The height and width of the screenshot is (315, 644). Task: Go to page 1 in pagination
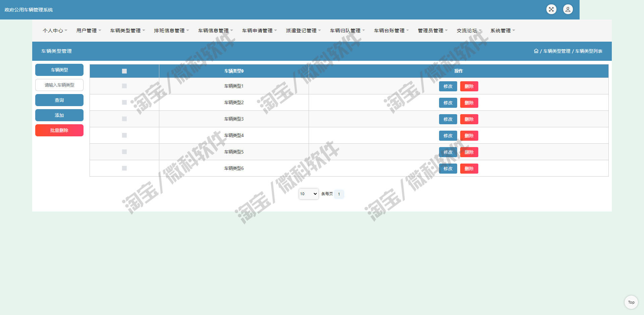coord(339,194)
